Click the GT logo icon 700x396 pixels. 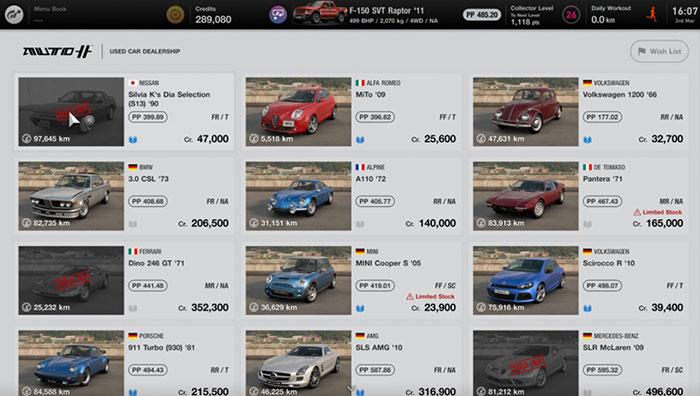pyautogui.click(x=14, y=14)
